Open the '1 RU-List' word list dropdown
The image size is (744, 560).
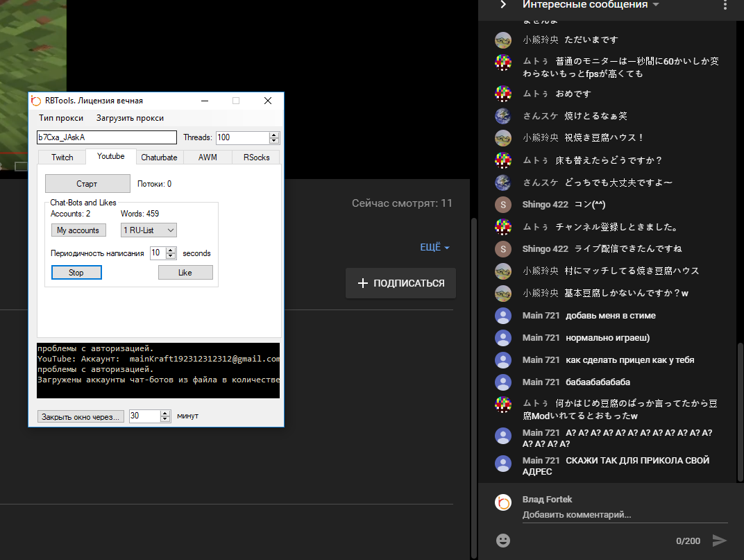pos(149,230)
